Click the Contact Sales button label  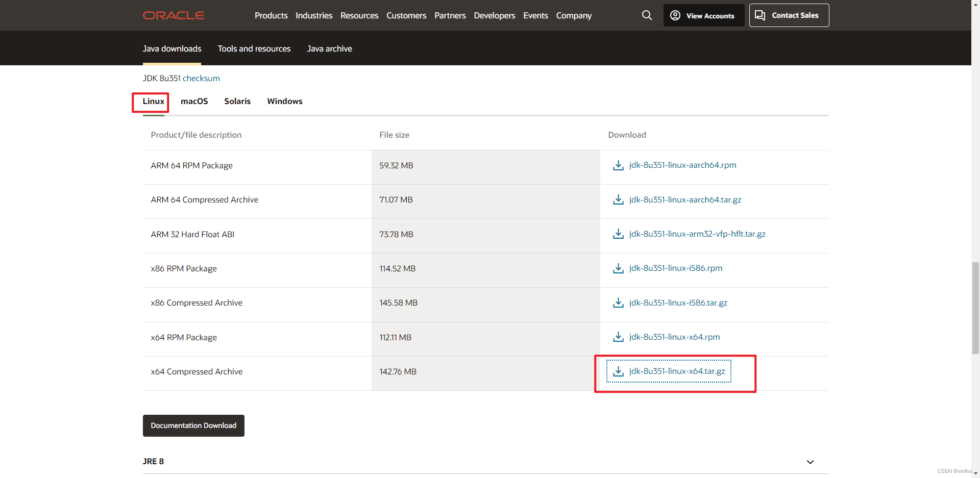point(795,15)
